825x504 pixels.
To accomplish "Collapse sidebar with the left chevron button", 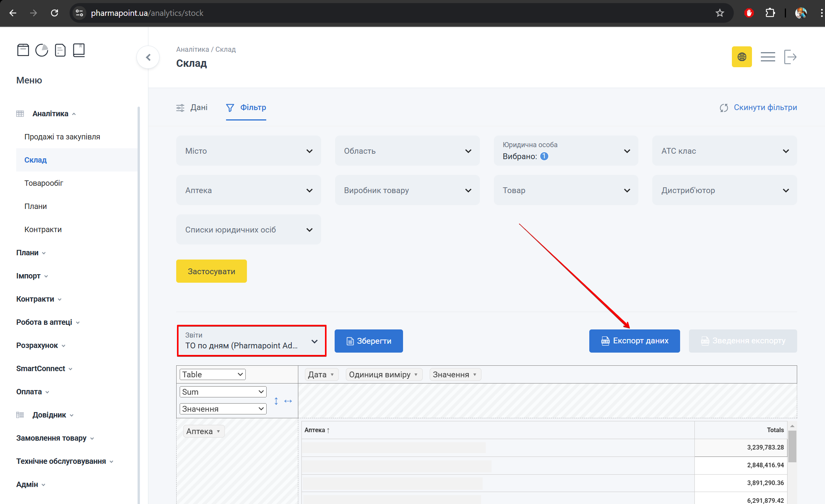I will point(148,58).
